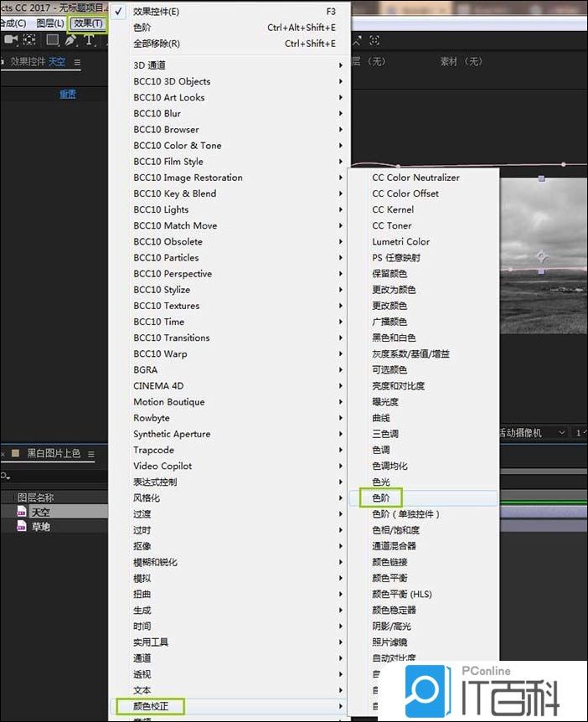Select the Type text tool
Image resolution: width=588 pixels, height=722 pixels.
click(89, 40)
